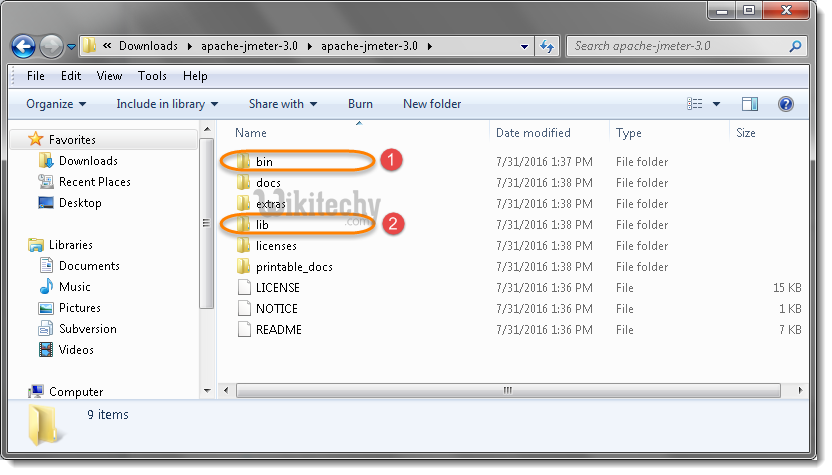832x475 pixels.
Task: Click the change view icon
Action: tap(696, 104)
